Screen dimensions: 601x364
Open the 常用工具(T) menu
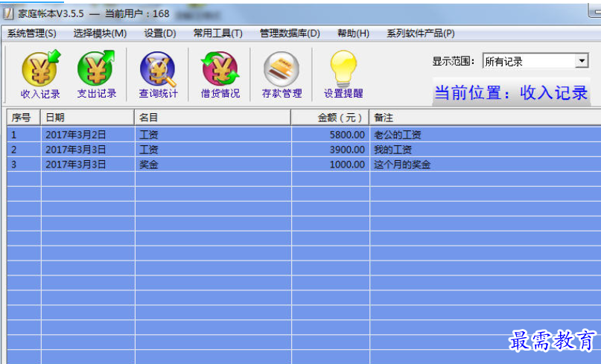[217, 33]
